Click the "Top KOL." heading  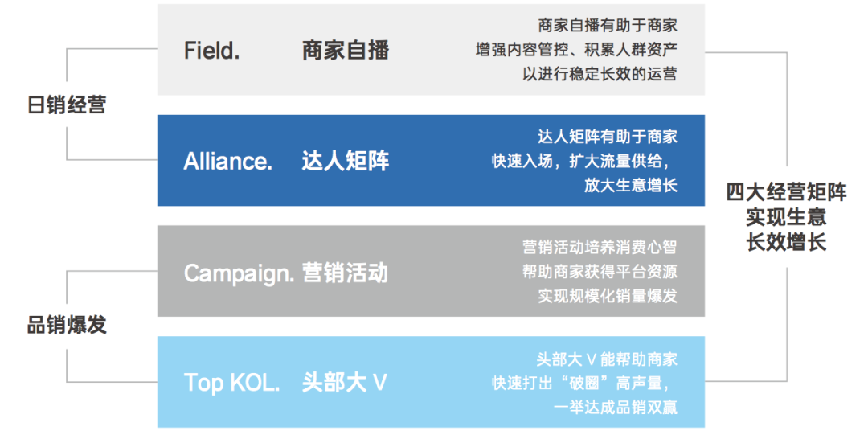coord(231,383)
